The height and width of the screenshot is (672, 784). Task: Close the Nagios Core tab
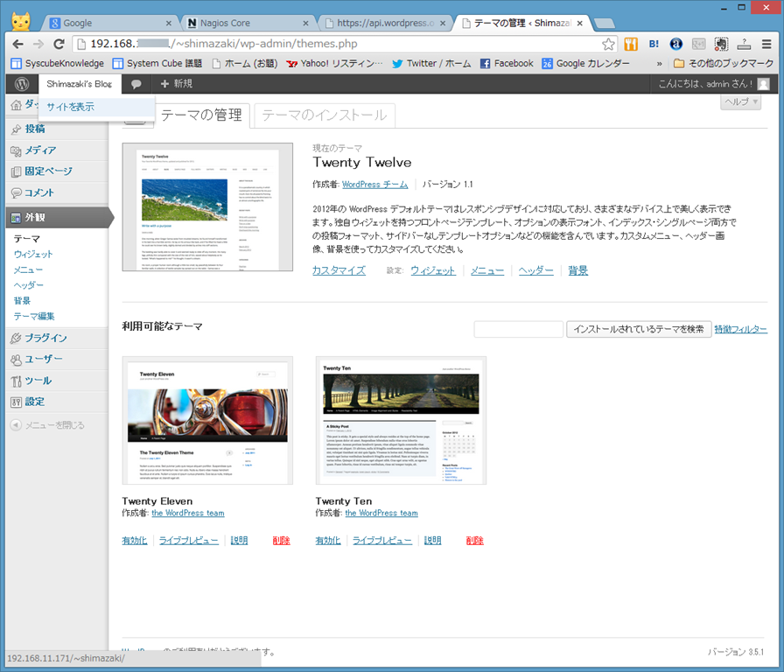coord(306,23)
